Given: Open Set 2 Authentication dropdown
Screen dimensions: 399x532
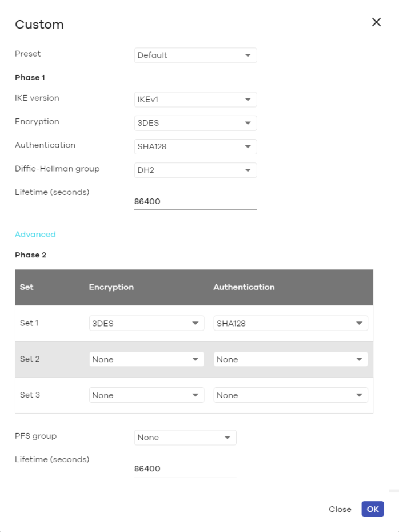Looking at the screenshot, I should pyautogui.click(x=290, y=359).
